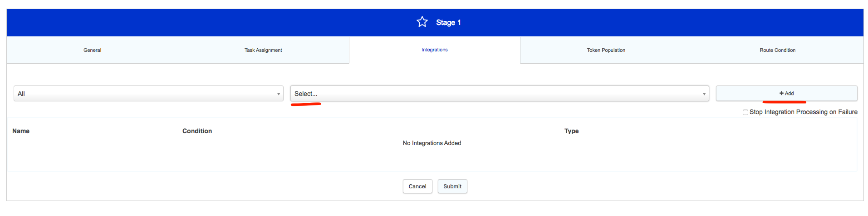The width and height of the screenshot is (868, 216).
Task: Click the Stage 1 title text
Action: (x=448, y=22)
